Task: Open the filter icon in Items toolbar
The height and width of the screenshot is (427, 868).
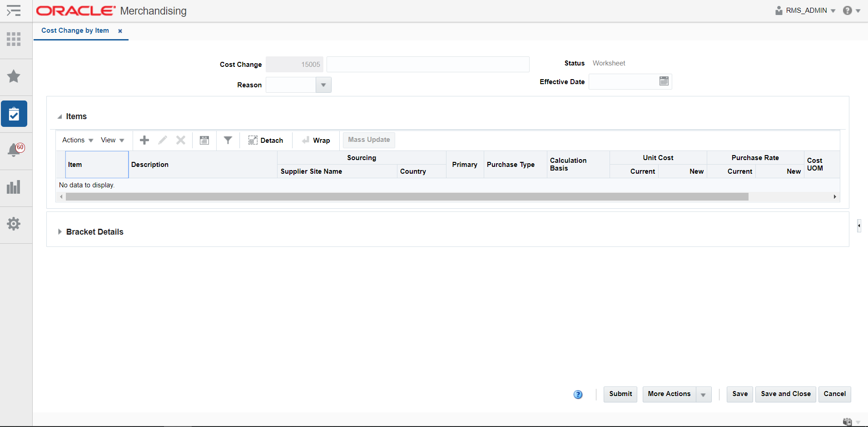Action: 228,140
